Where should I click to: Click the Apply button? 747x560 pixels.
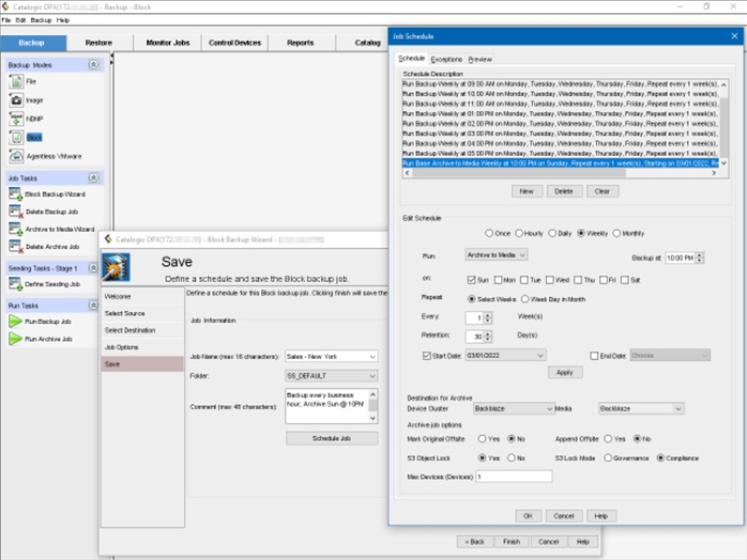click(565, 371)
